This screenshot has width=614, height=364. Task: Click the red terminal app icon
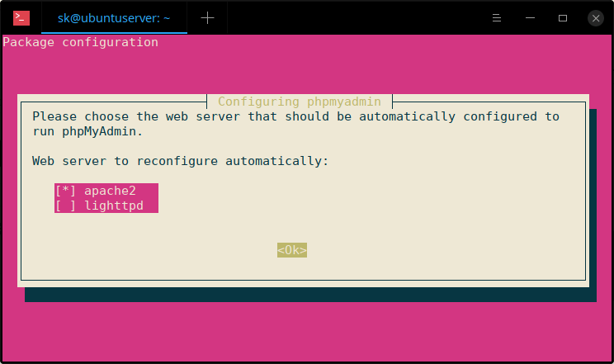click(x=22, y=17)
